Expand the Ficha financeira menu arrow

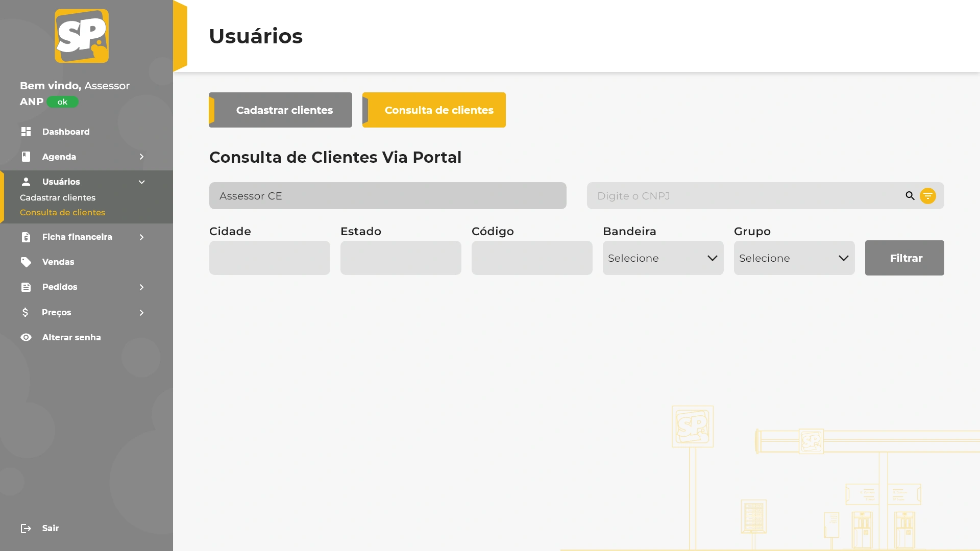[x=142, y=237]
